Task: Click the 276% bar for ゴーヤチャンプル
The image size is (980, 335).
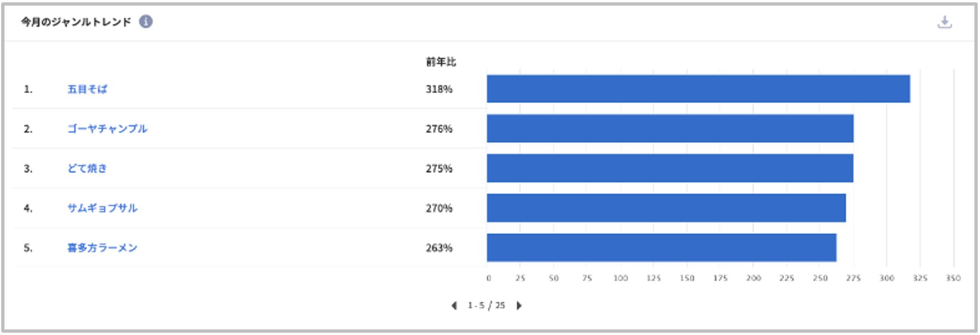Action: click(x=670, y=129)
